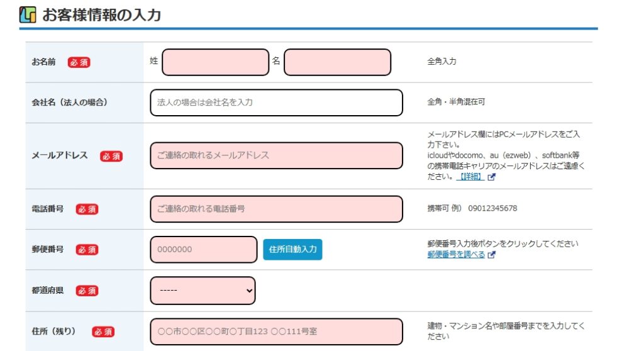Click the 必須 badge beside 郵便番号
Screen dimensions: 644x351
click(x=87, y=250)
